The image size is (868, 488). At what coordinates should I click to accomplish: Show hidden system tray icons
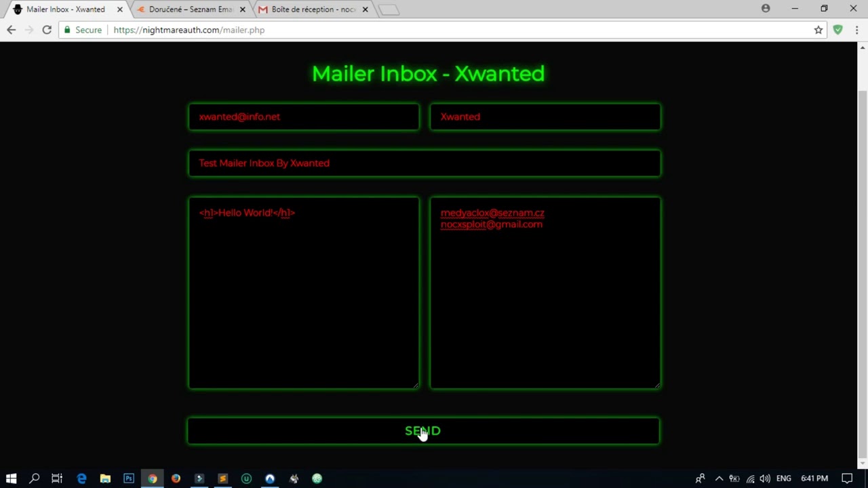click(x=719, y=479)
